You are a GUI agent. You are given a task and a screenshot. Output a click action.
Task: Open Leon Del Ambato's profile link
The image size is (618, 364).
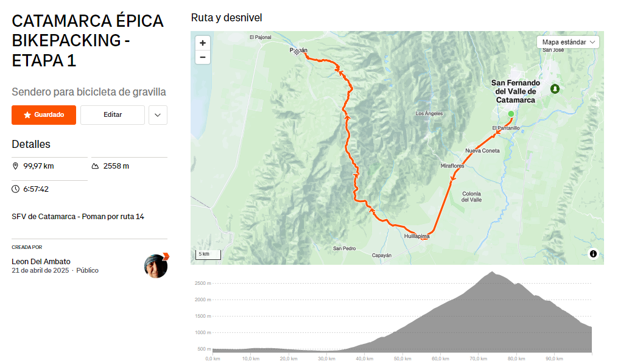[x=41, y=262]
